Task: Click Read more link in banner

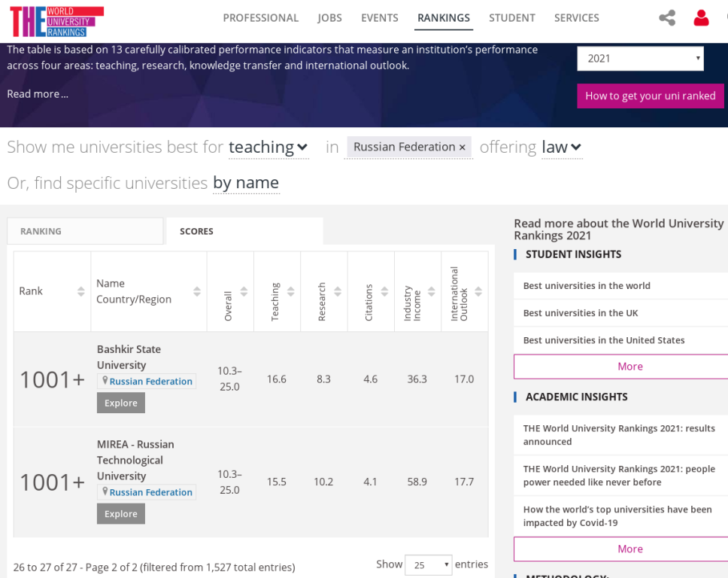Action: [x=37, y=94]
